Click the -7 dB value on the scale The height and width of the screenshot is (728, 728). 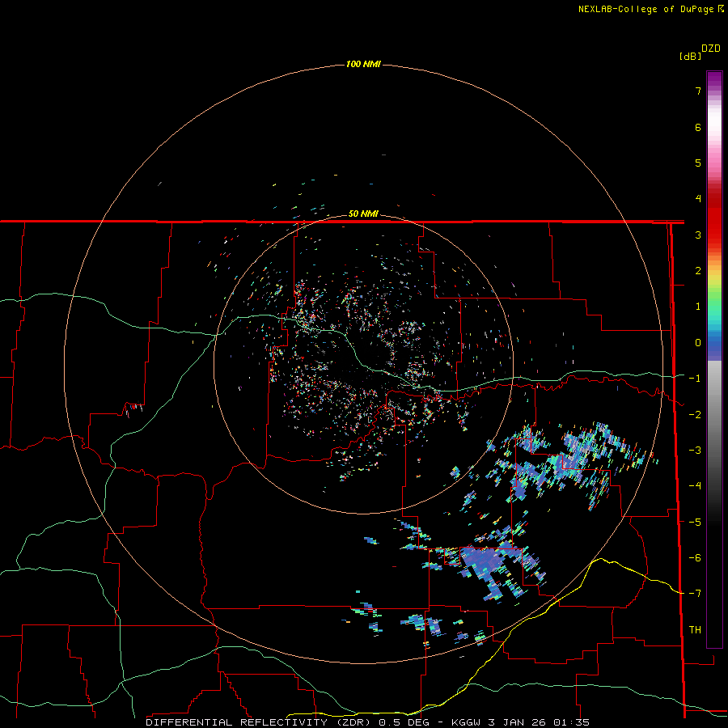[x=695, y=594]
